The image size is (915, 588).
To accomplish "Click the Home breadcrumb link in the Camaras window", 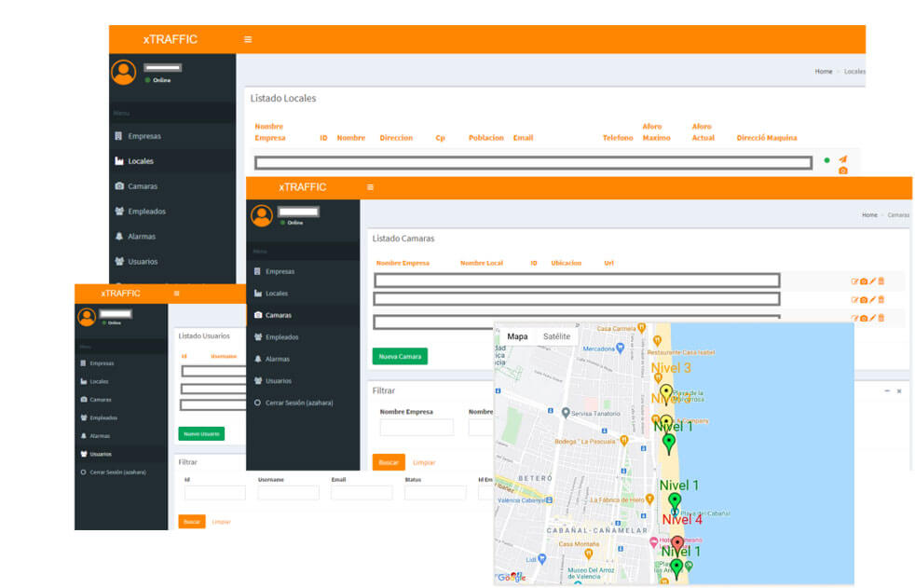I will coord(869,215).
